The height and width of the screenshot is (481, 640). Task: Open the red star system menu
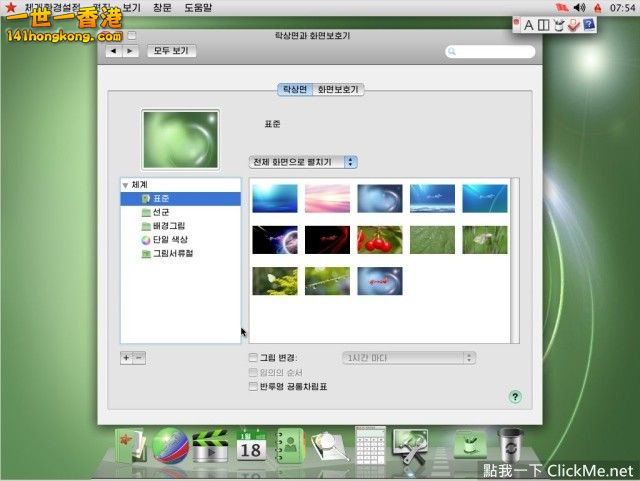10,7
